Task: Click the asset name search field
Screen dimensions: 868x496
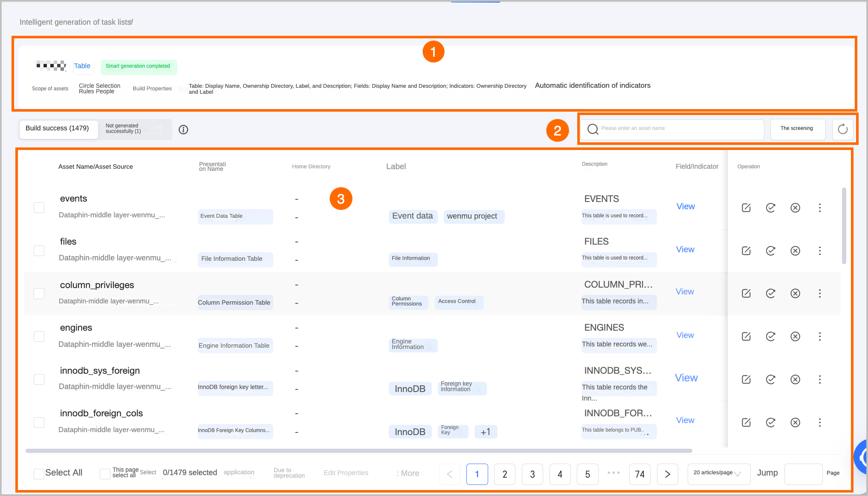Action: (678, 129)
